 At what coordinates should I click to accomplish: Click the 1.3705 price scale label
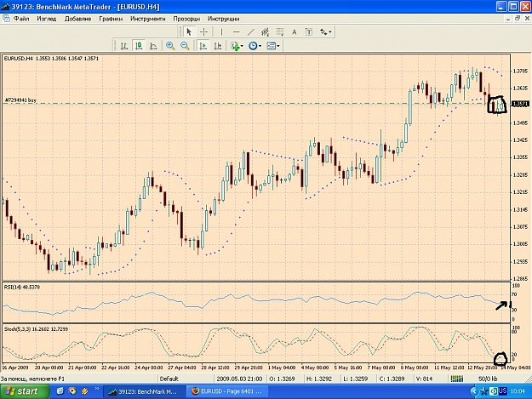pos(520,71)
